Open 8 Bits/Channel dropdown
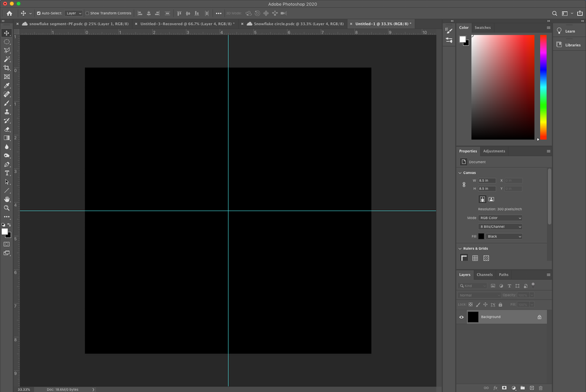The width and height of the screenshot is (586, 392). tap(500, 227)
